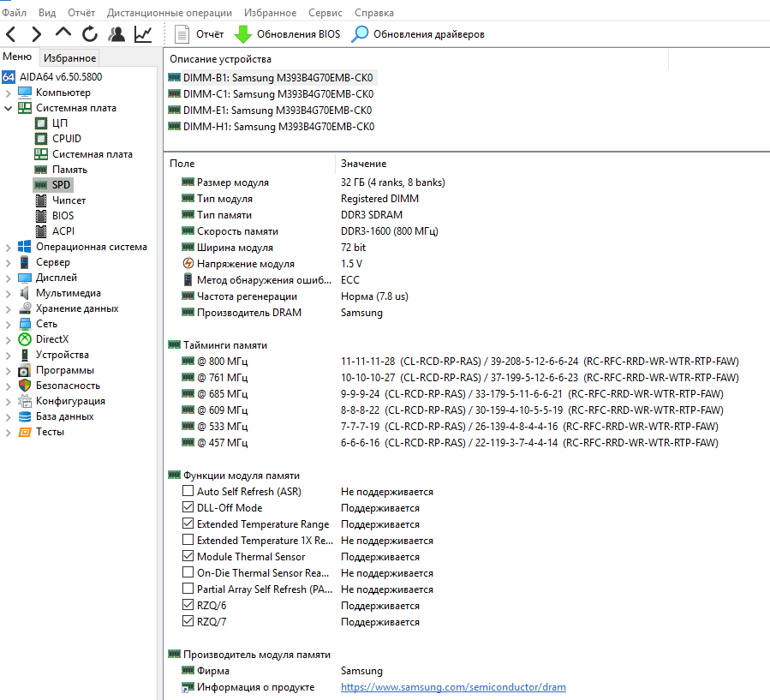Go up one level with the Up arrow

[63, 33]
